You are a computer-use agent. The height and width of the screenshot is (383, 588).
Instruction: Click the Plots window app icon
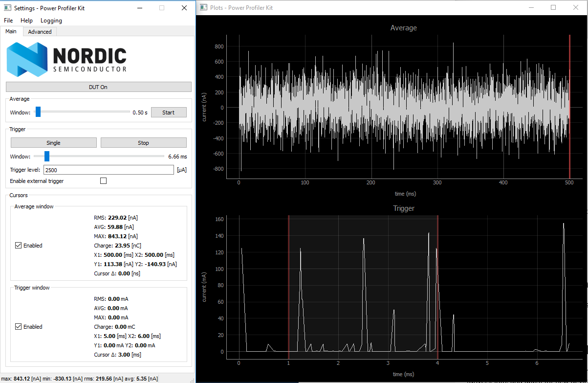204,7
